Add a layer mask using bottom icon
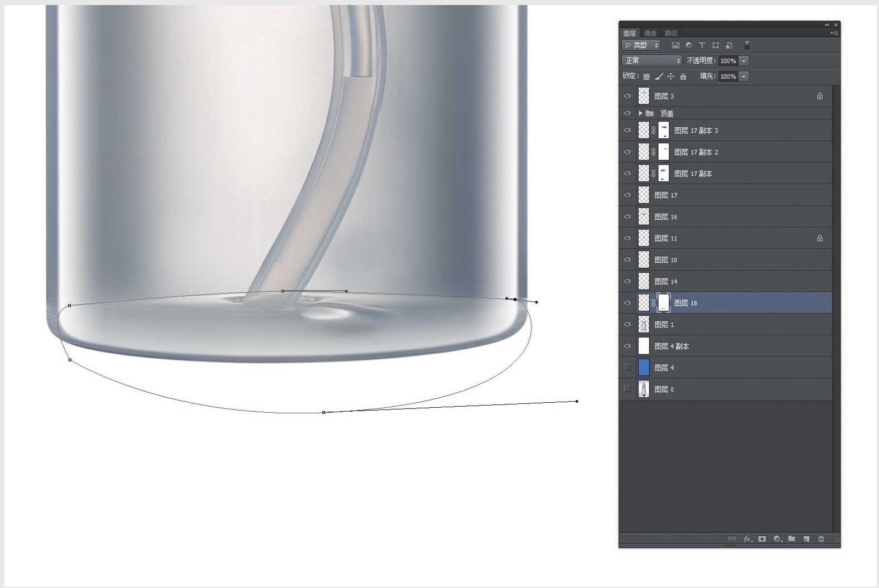Screen dimensions: 879x588 762,539
